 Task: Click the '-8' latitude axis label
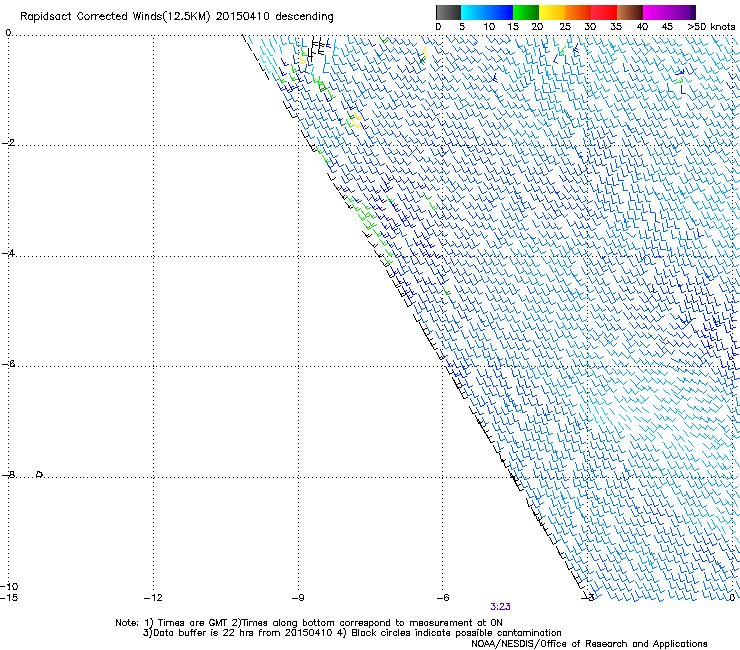click(8, 474)
